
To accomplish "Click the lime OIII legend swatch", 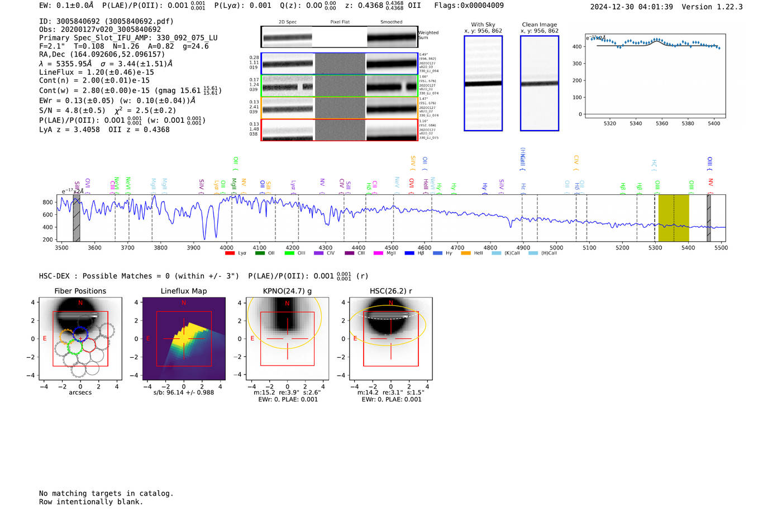I will point(289,253).
